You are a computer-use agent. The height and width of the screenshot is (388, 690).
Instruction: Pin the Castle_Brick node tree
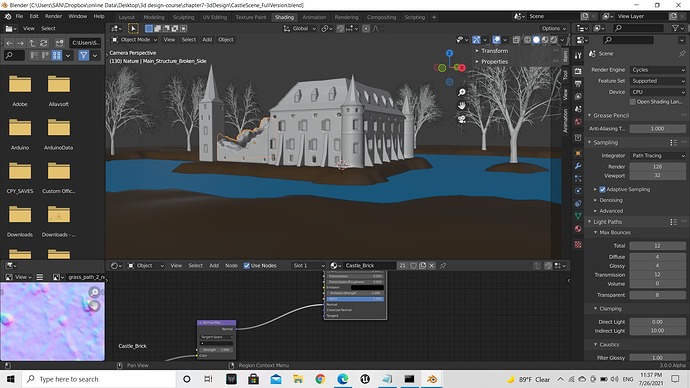443,265
